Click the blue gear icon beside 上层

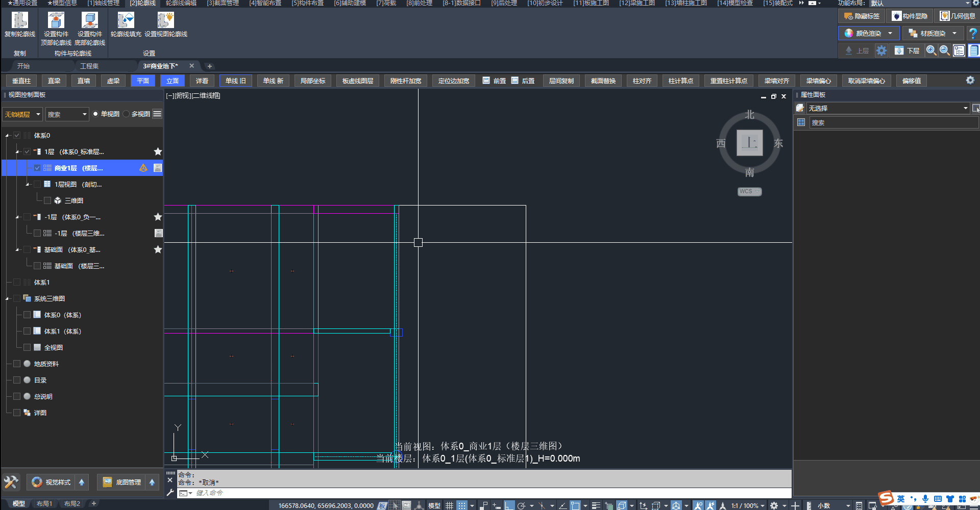coord(881,50)
